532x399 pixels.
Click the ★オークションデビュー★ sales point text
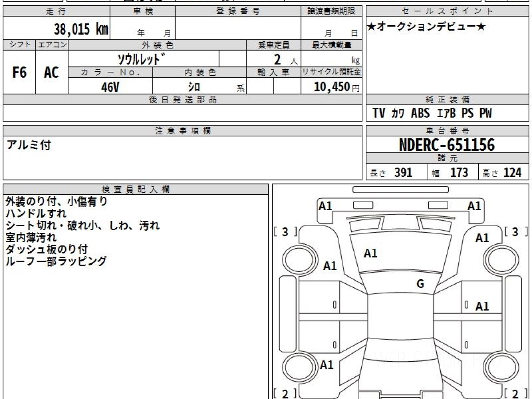426,27
